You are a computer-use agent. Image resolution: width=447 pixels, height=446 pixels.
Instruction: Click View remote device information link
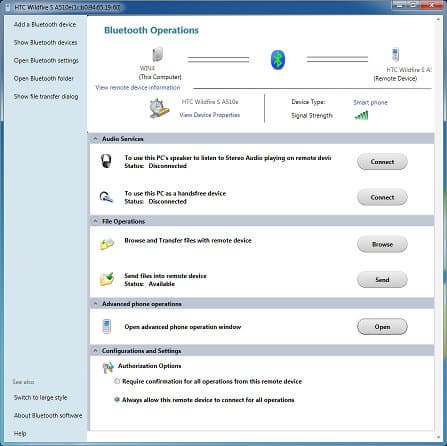pos(138,88)
